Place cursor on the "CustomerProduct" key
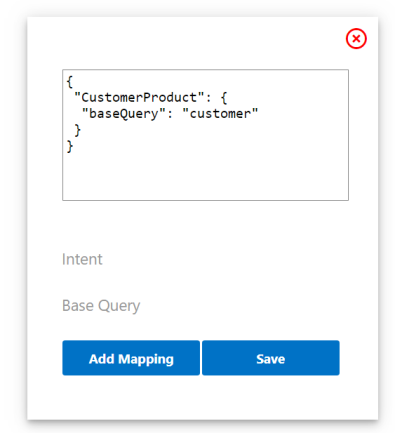The image size is (395, 433). (x=139, y=98)
